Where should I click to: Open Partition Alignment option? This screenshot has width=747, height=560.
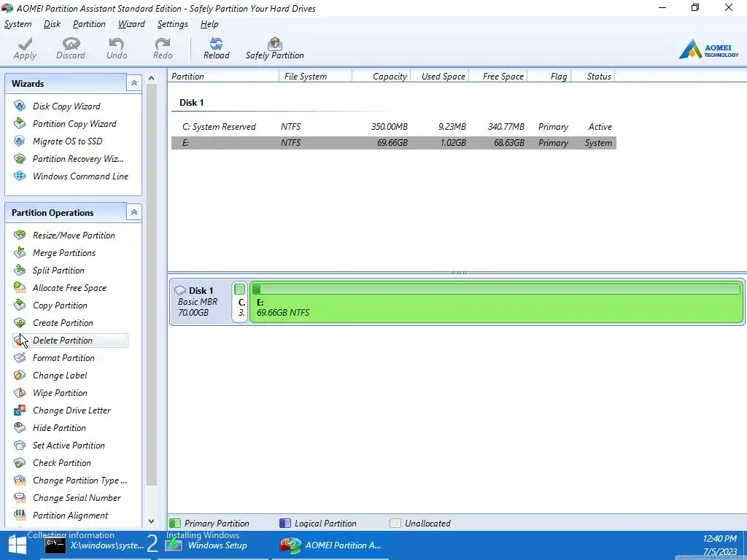70,516
